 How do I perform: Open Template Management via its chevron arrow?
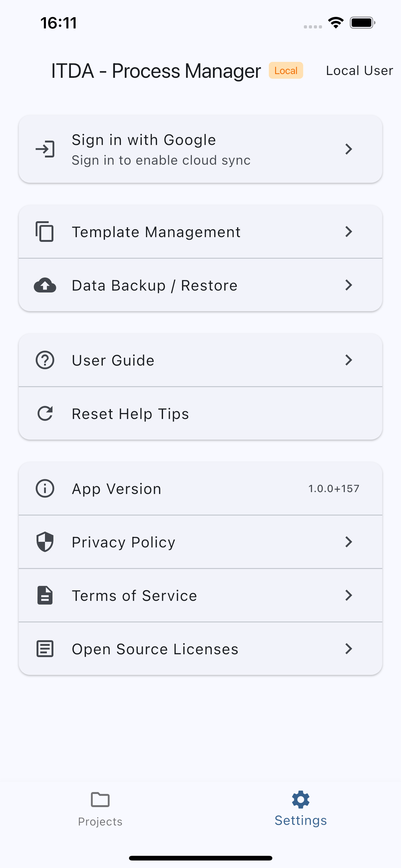click(x=349, y=232)
